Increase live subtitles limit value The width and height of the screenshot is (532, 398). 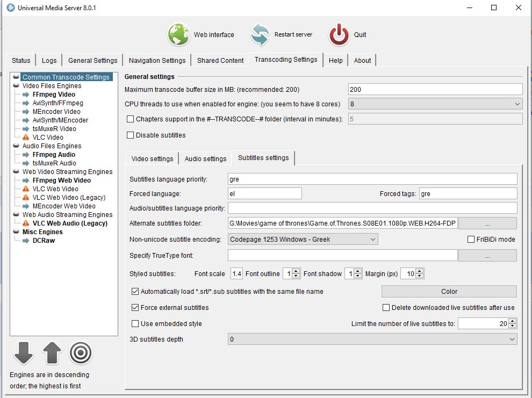point(513,321)
